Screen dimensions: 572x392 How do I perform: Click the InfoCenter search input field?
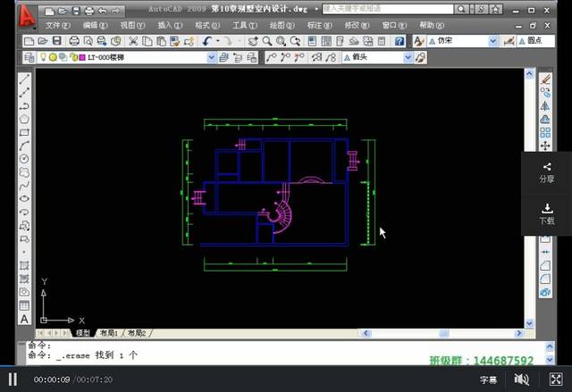[x=388, y=9]
